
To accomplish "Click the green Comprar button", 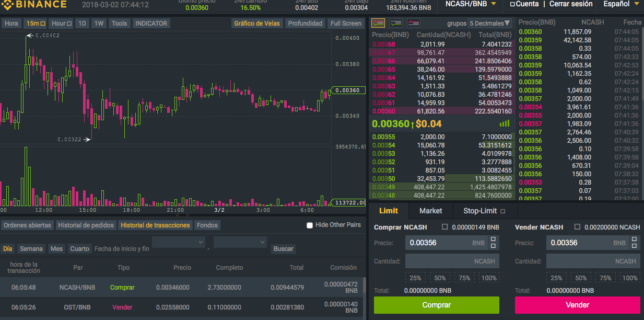I will pos(436,305).
